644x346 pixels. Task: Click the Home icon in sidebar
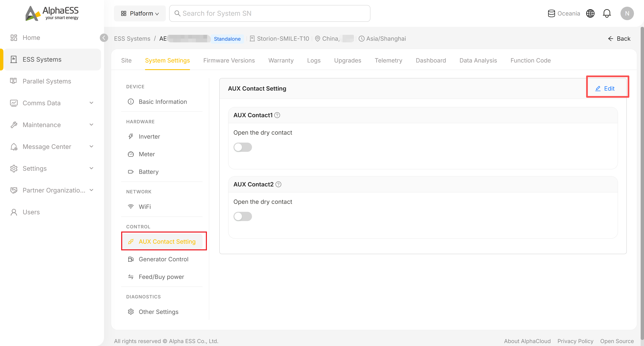coord(14,38)
